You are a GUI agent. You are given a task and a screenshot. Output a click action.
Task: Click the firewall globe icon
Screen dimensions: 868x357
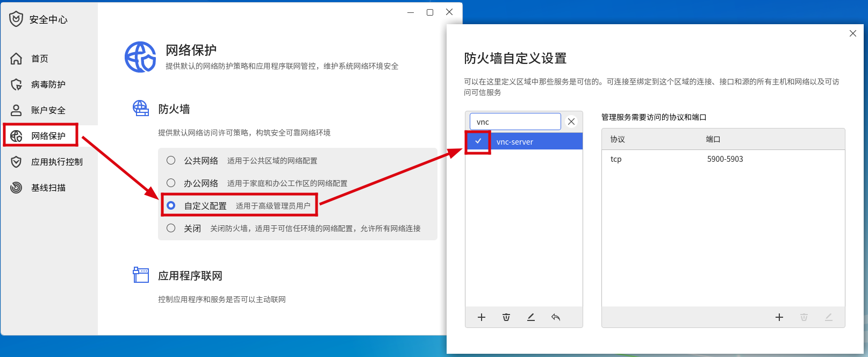141,108
